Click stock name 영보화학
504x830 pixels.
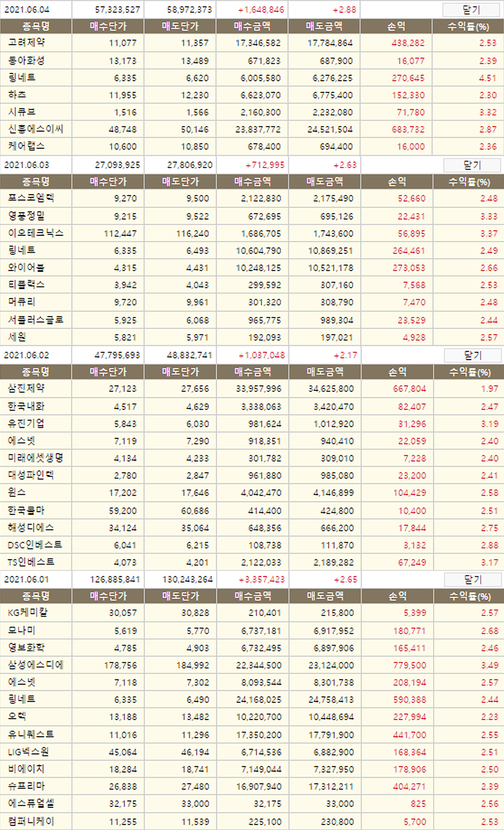pyautogui.click(x=26, y=648)
